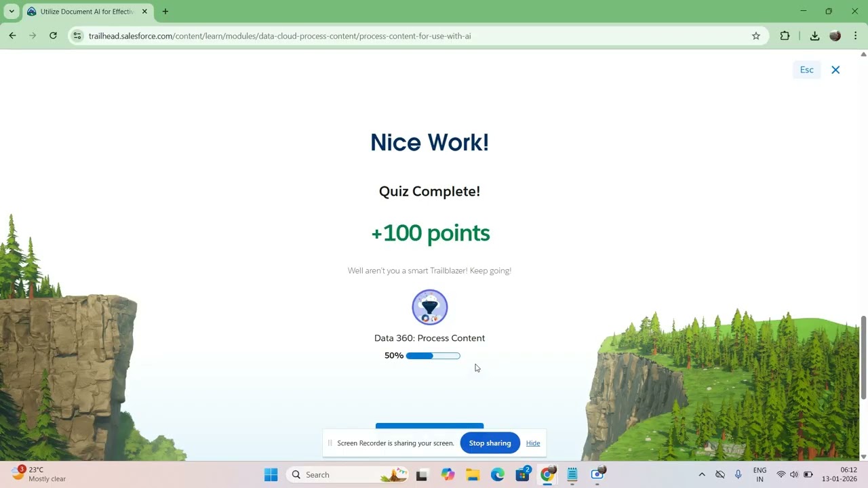Close the quiz result overlay with X
868x488 pixels.
coord(835,70)
